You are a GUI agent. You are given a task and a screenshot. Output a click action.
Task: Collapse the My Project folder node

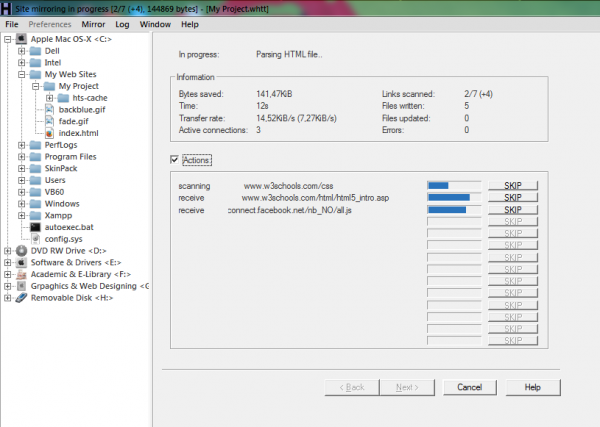[x=36, y=86]
